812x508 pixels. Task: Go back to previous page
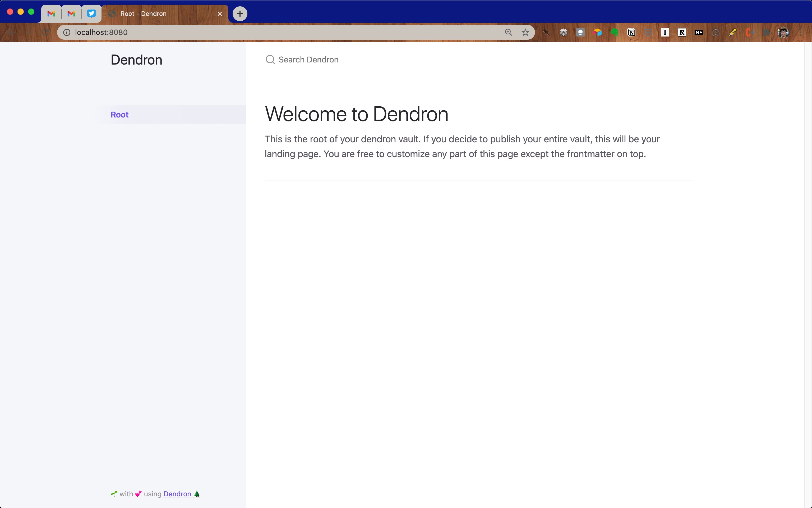click(12, 32)
